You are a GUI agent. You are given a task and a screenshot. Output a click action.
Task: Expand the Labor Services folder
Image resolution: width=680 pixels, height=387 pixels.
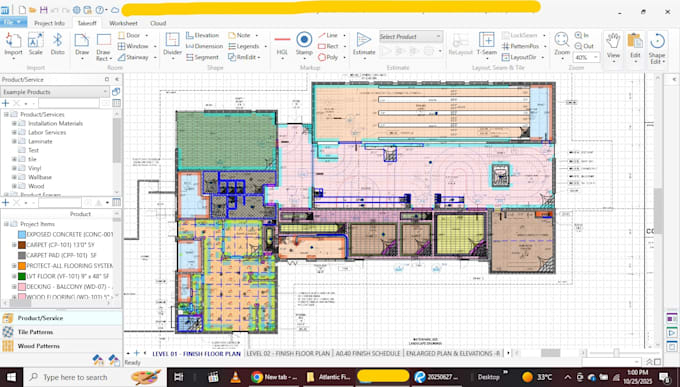tap(14, 132)
